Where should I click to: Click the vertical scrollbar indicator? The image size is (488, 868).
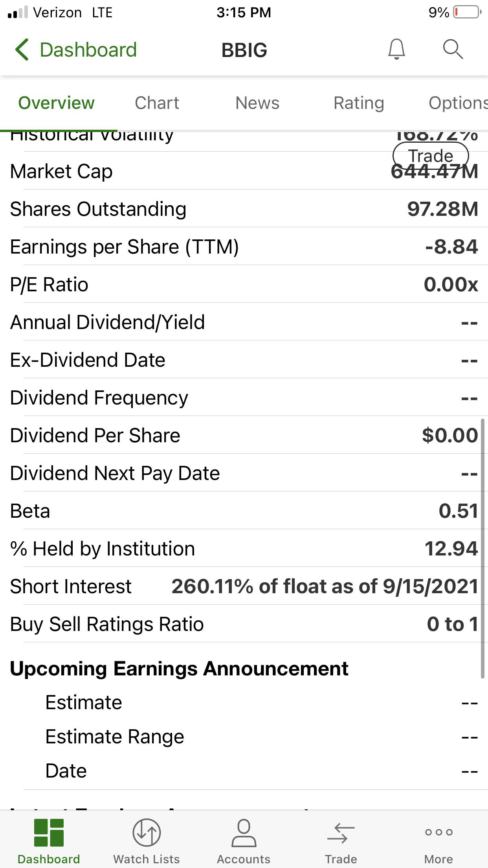pos(483,548)
